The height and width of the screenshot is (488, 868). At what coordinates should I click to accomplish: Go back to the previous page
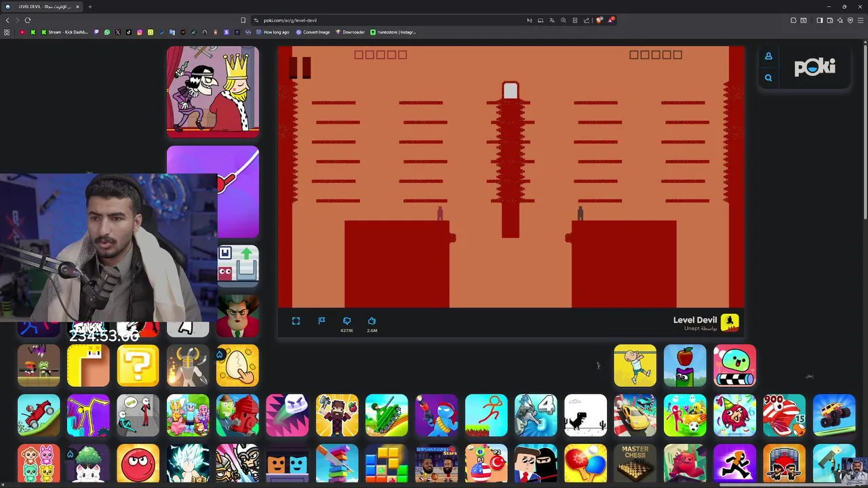point(7,20)
